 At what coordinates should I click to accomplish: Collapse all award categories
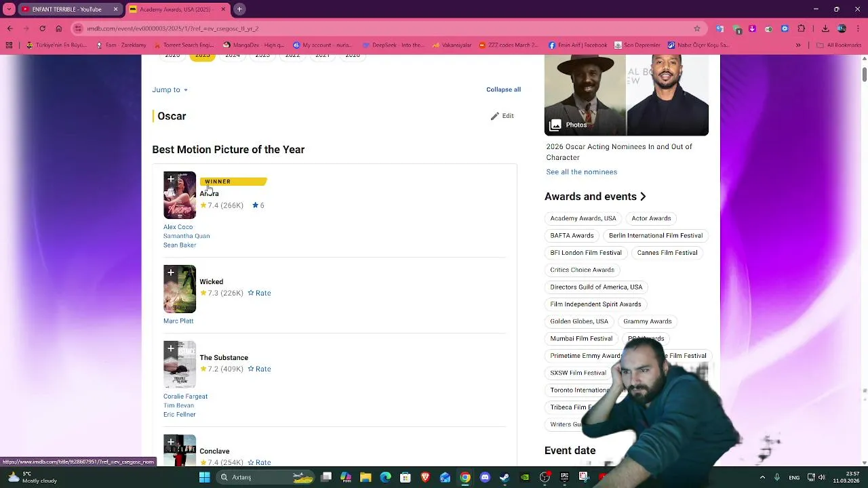[x=503, y=89]
